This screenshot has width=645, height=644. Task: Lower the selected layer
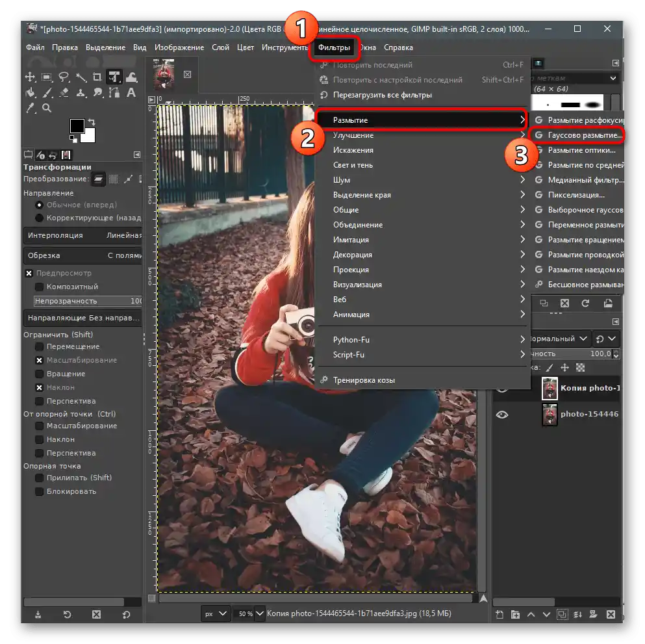coord(546,614)
